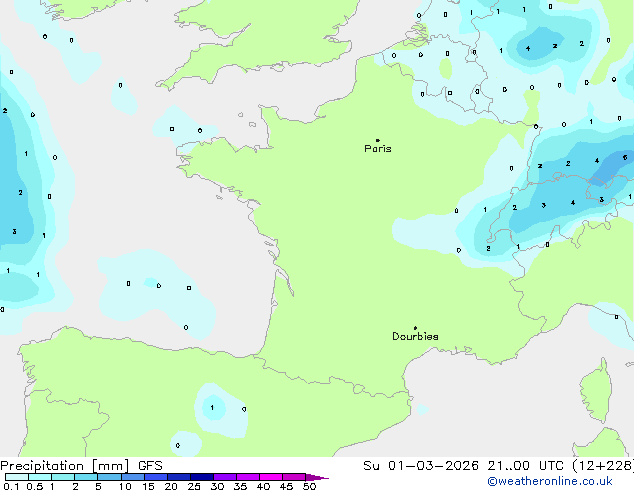
Task: Click the 40 to 45 mm legend swatch
Action: pyautogui.click(x=271, y=477)
